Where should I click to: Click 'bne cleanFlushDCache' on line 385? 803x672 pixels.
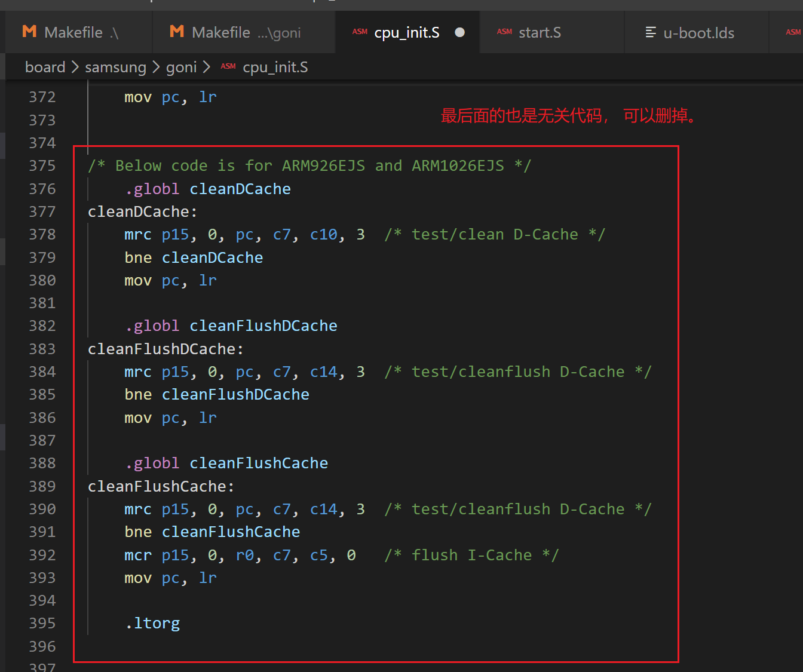coord(217,394)
